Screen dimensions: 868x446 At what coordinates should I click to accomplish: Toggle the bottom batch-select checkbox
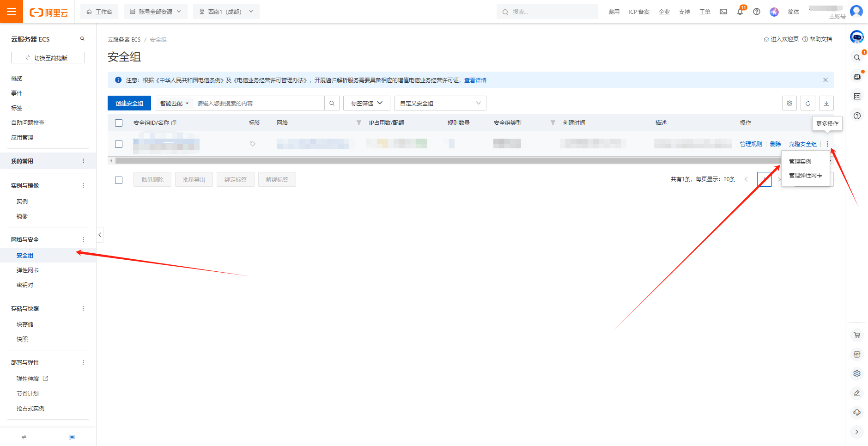tap(119, 180)
